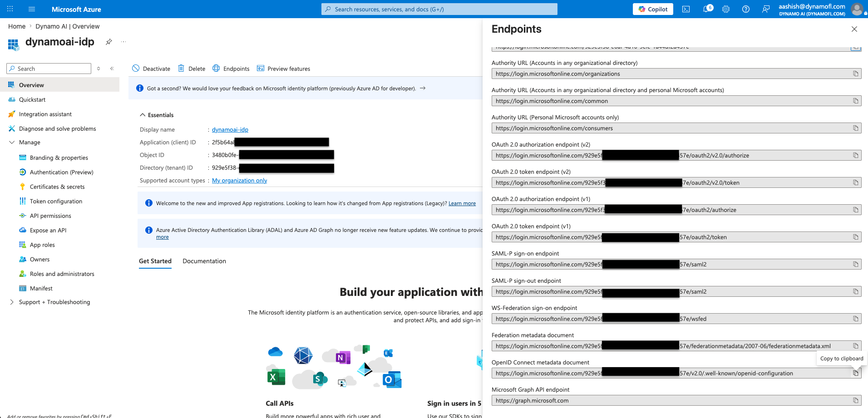Launch Cloud Shell from the top bar
Image resolution: width=868 pixels, height=418 pixels.
tap(686, 9)
